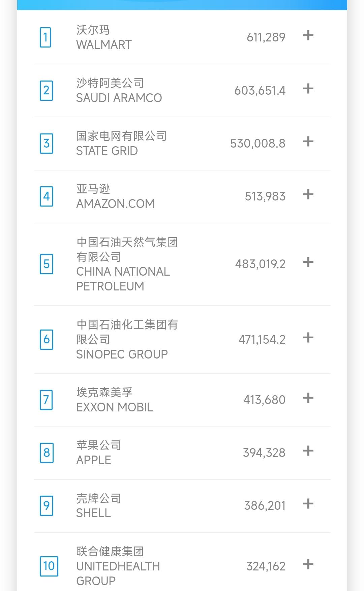Click the SINOPEC GROUP name text
This screenshot has height=591, width=364.
point(122,354)
